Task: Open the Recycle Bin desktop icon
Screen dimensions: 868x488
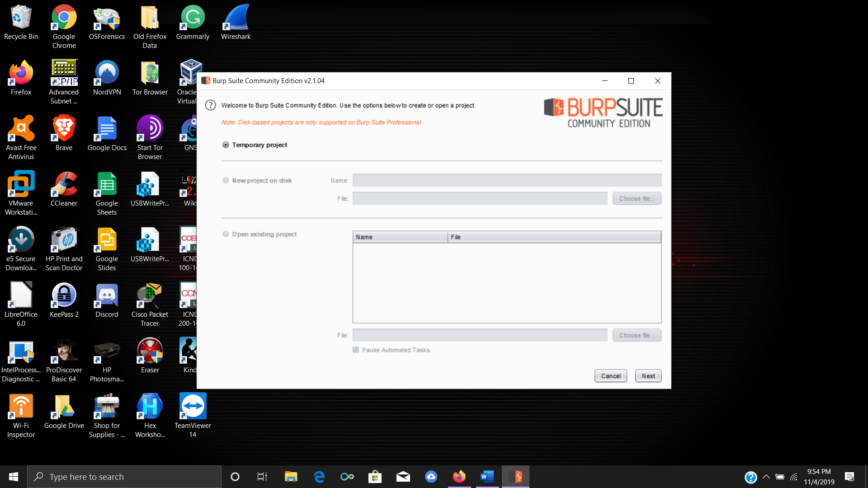Action: (x=21, y=23)
